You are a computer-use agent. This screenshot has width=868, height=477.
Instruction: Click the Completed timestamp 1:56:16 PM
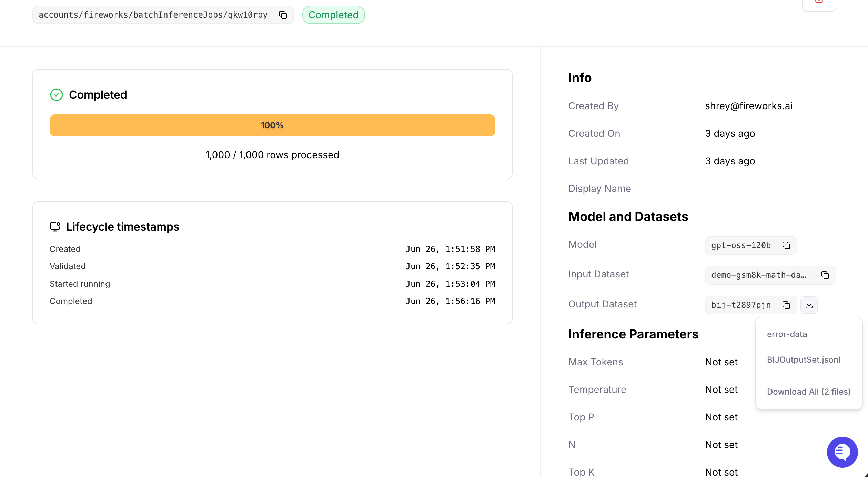click(x=450, y=301)
